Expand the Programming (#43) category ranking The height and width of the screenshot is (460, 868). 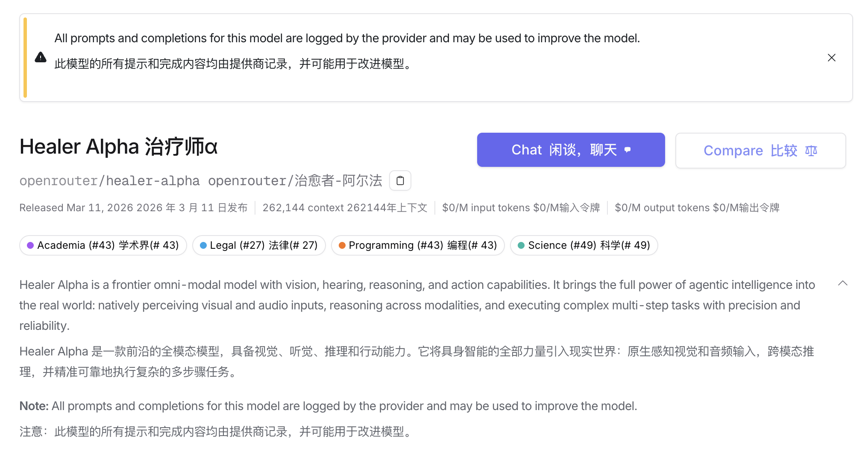417,245
